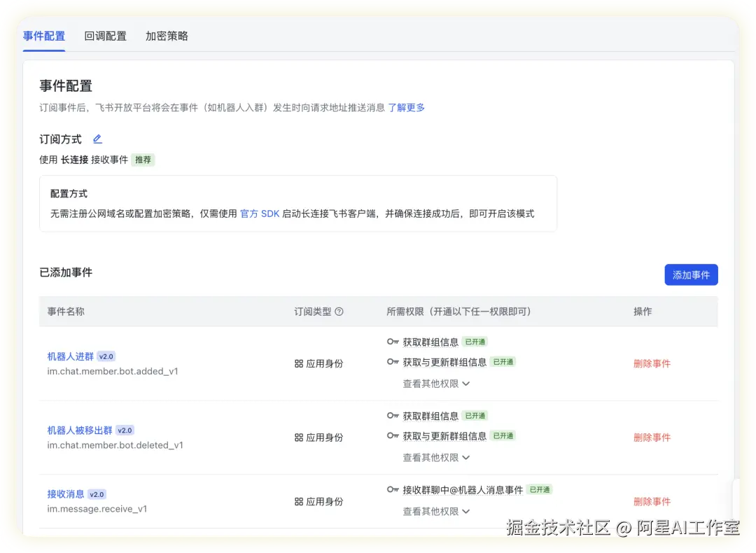756x553 pixels.
Task: Switch to the 回调配置 tab
Action: (105, 36)
